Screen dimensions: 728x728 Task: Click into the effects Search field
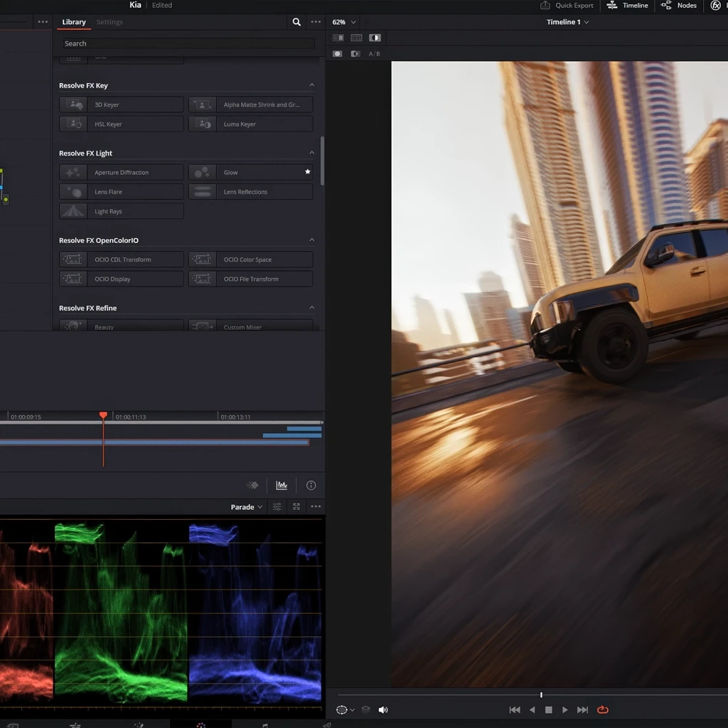(187, 43)
